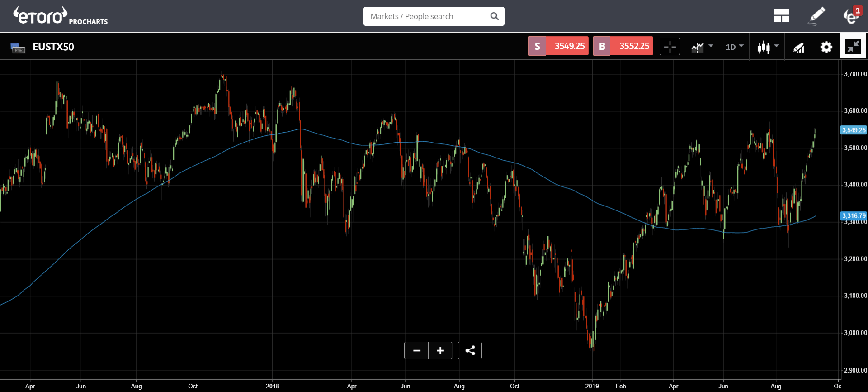Click the 3,549.25 current price marker

pos(854,130)
